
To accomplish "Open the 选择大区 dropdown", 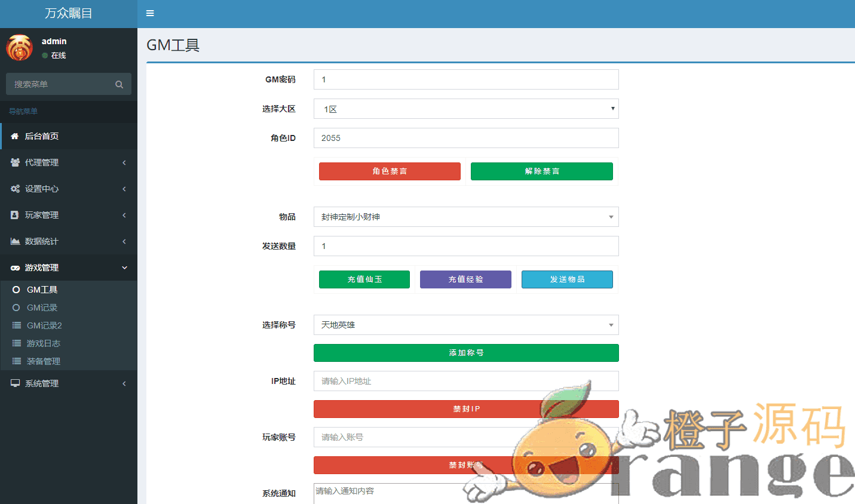I will point(465,109).
